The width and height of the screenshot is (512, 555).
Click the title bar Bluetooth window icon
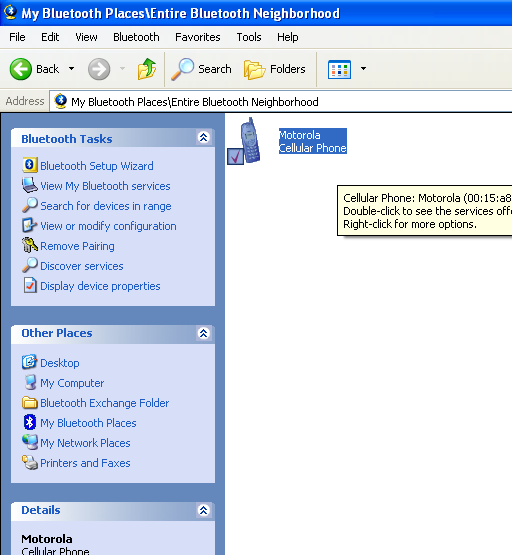(10, 13)
